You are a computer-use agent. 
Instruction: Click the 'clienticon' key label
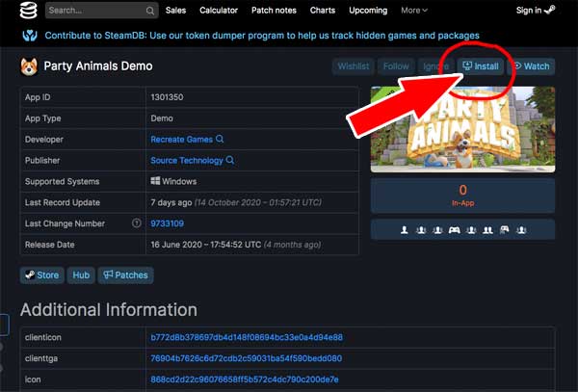coord(43,337)
